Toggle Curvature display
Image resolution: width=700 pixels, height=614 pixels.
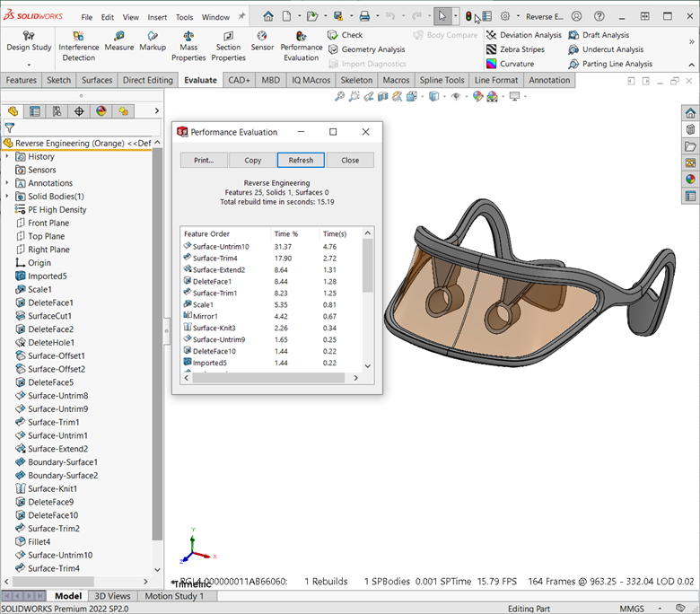[x=510, y=64]
